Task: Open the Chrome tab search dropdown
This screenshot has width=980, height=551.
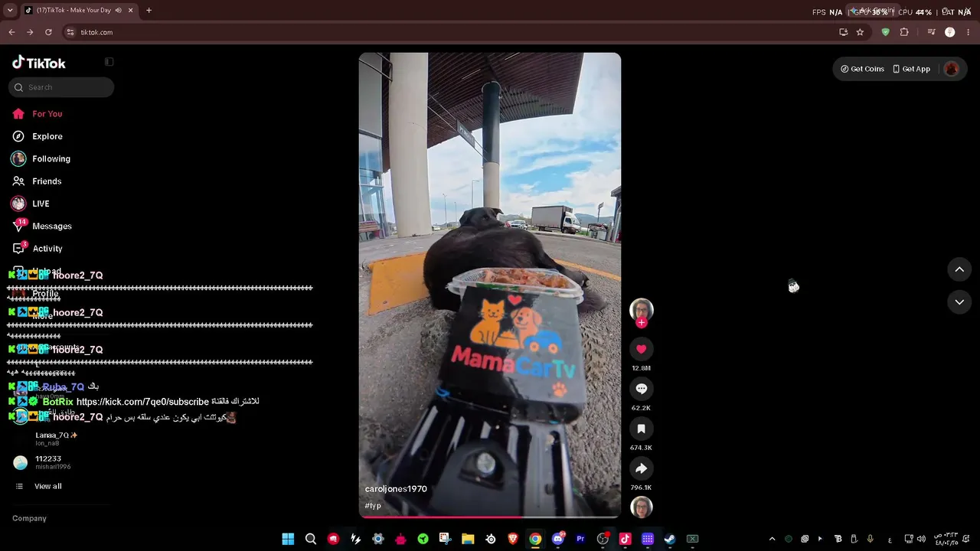Action: [x=10, y=11]
